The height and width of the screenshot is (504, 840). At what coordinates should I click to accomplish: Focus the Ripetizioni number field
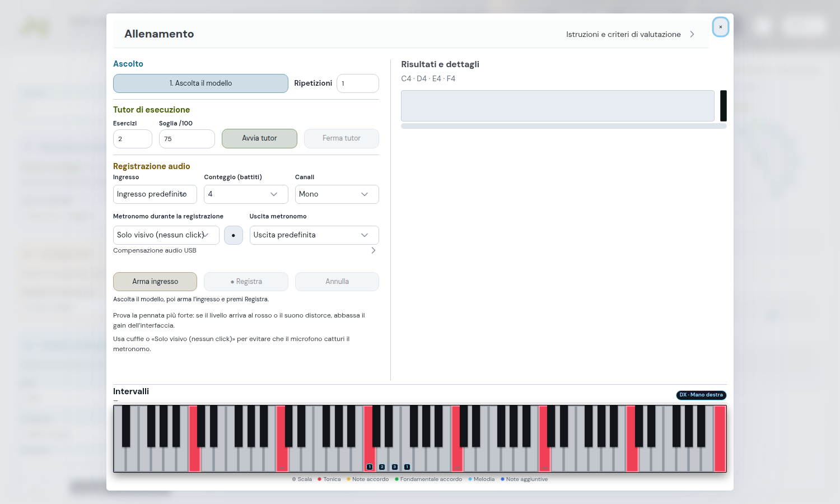[358, 83]
